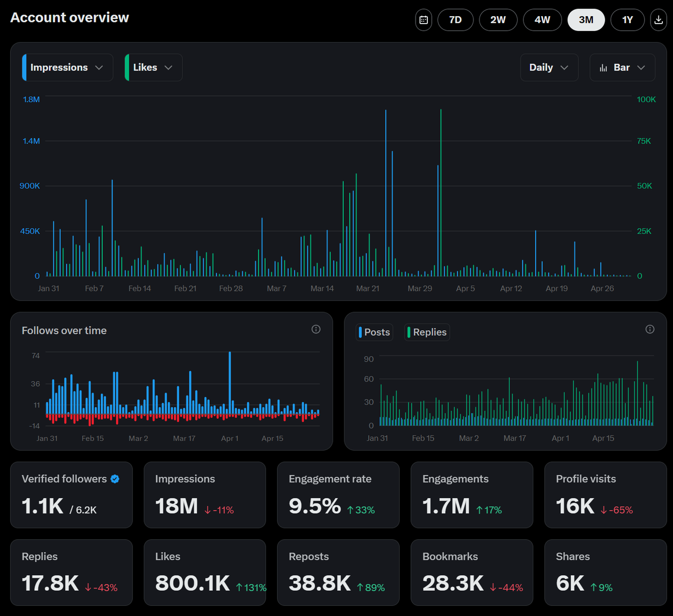Toggle the Replies series in chart
The image size is (673, 616).
pyautogui.click(x=427, y=332)
